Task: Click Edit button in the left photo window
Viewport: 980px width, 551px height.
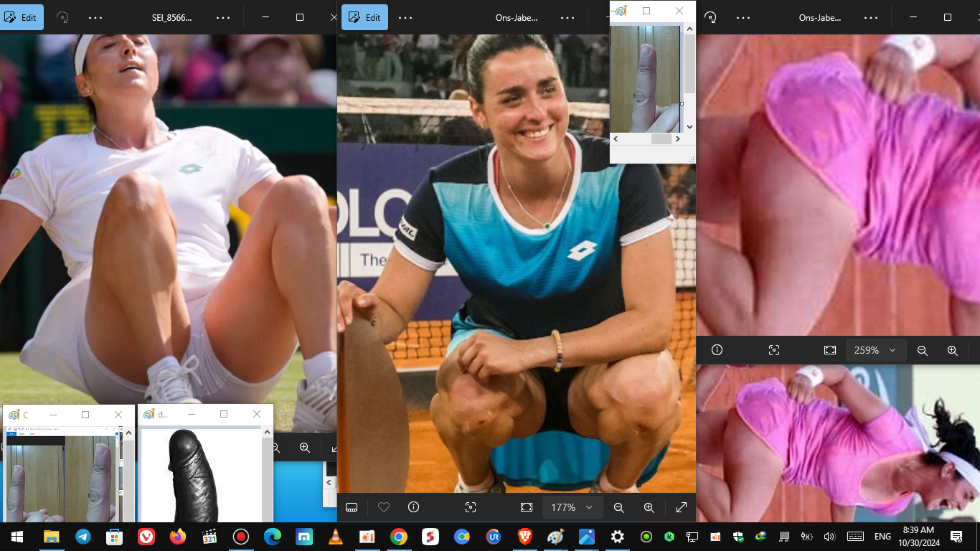Action: [22, 17]
